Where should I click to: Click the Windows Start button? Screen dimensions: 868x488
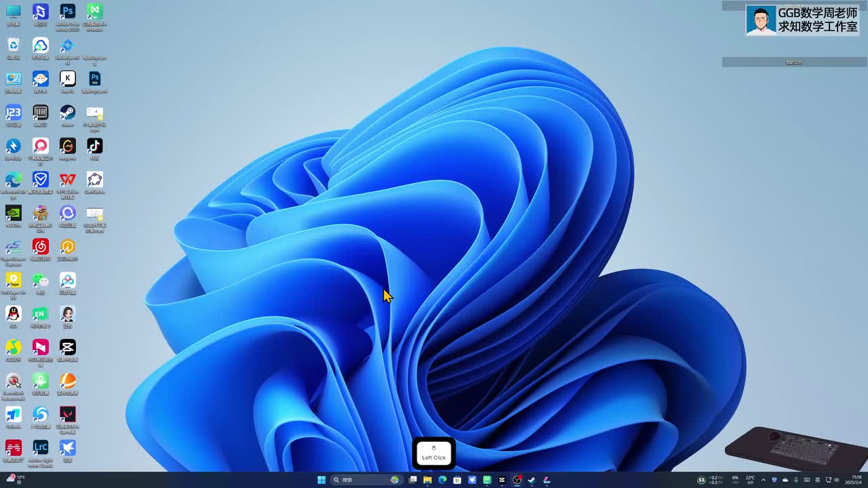click(x=321, y=480)
